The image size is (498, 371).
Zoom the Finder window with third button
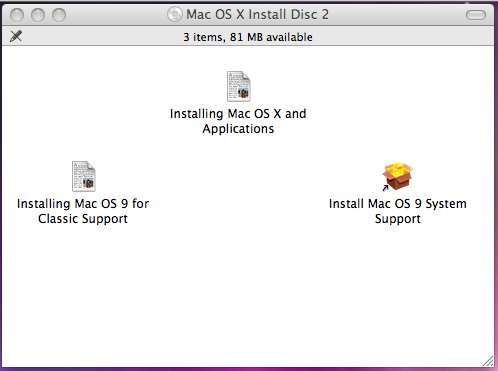tap(59, 15)
